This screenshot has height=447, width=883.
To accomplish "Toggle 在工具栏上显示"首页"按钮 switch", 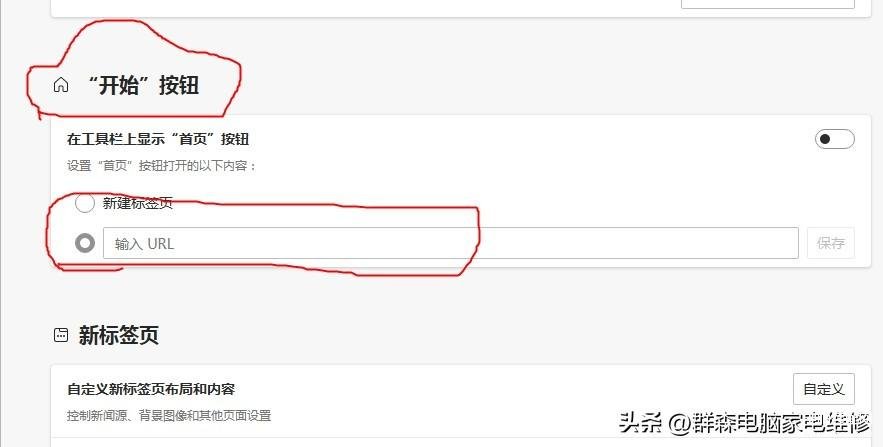I will click(x=835, y=139).
